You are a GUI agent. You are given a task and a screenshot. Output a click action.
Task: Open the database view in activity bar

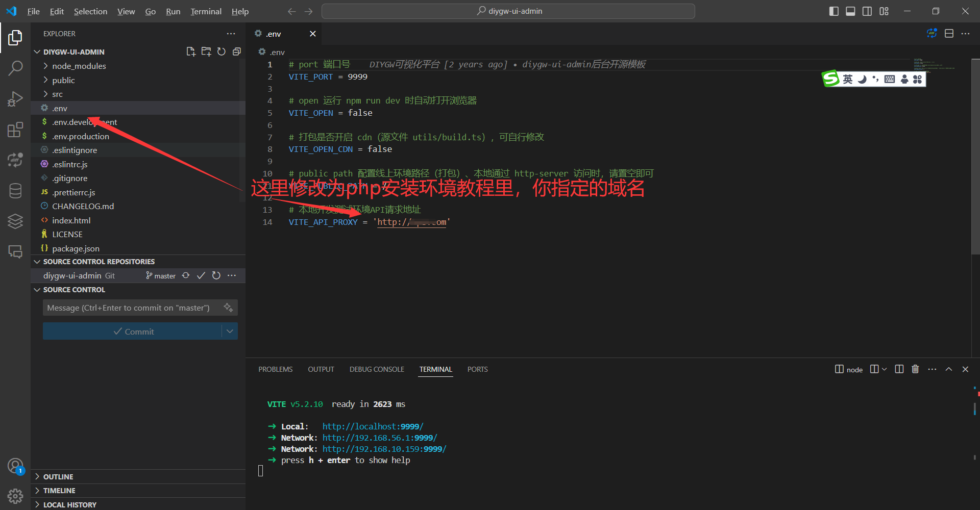click(x=15, y=191)
